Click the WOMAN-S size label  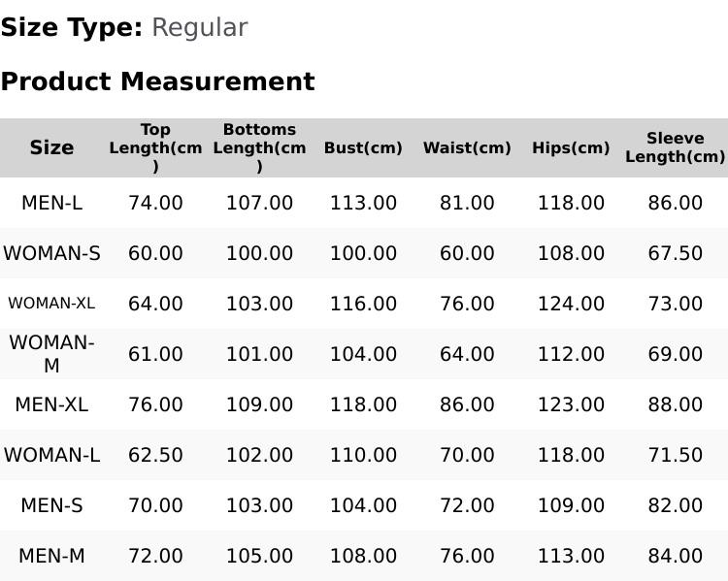click(x=51, y=253)
